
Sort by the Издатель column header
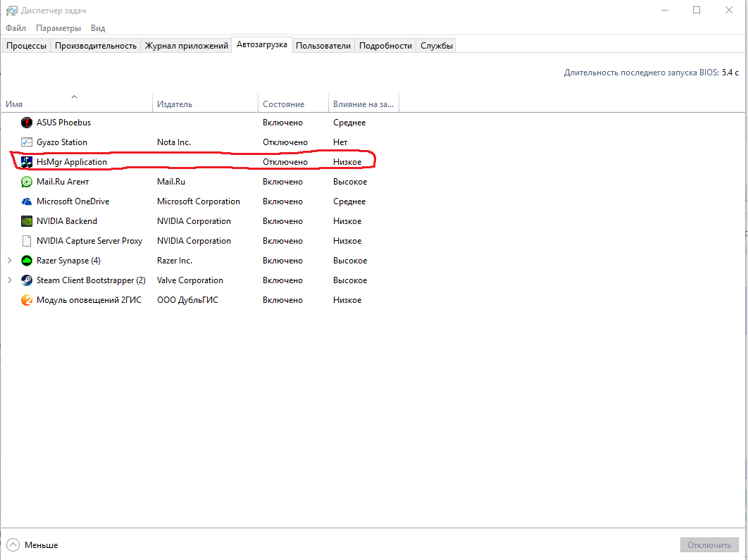click(205, 103)
